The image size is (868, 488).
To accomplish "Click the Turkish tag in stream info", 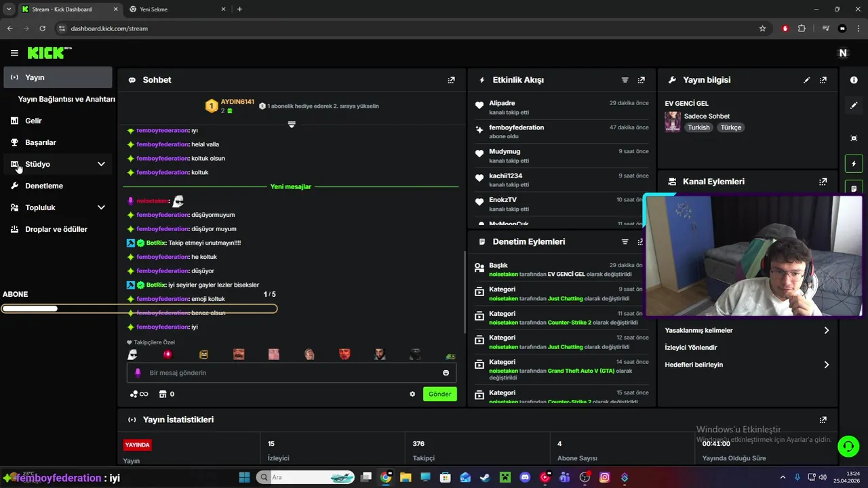I will click(x=698, y=127).
